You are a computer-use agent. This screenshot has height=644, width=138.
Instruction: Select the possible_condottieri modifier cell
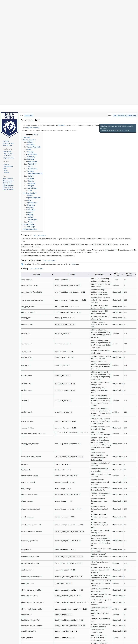[37, 631]
